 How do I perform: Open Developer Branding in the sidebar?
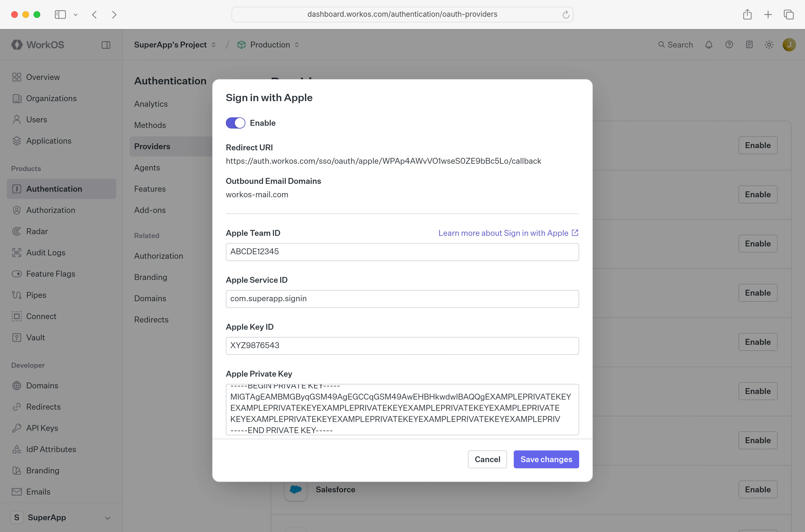(x=61, y=471)
